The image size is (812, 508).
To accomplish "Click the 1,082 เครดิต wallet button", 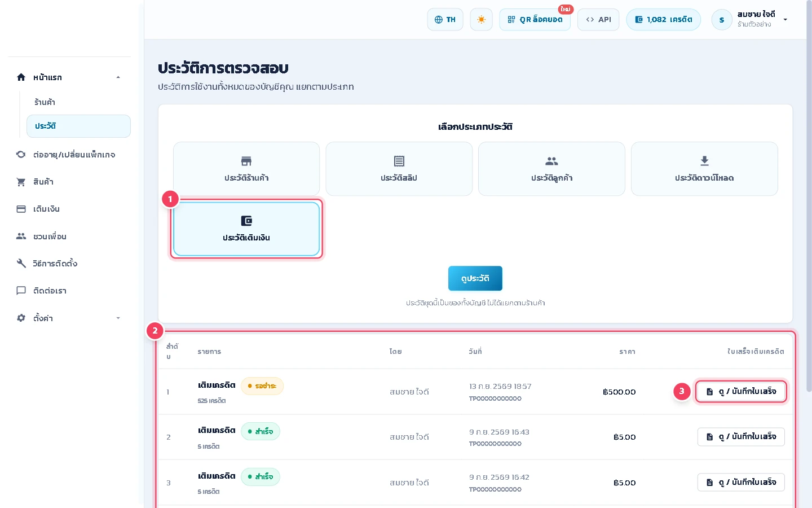I will coord(663,19).
